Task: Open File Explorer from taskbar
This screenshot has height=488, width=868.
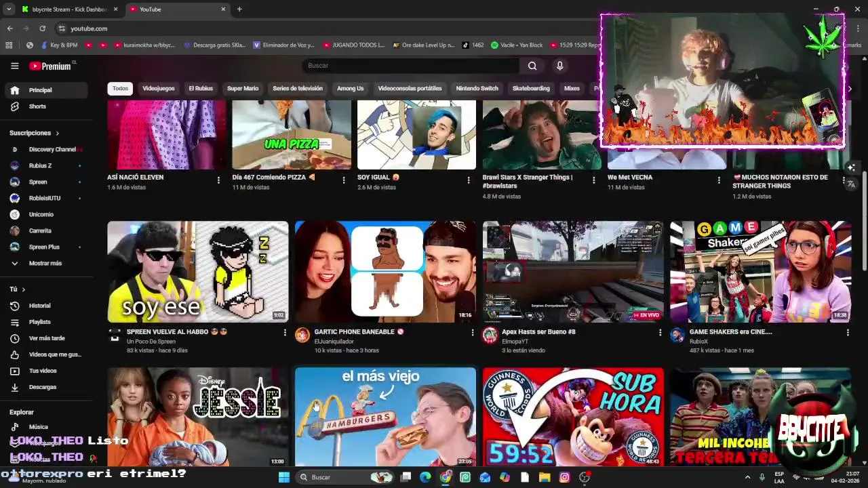Action: [x=545, y=477]
